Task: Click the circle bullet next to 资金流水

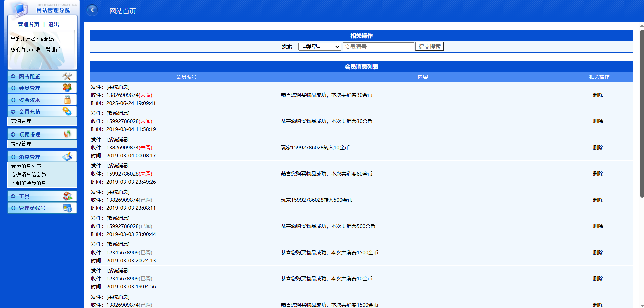Action: click(13, 100)
